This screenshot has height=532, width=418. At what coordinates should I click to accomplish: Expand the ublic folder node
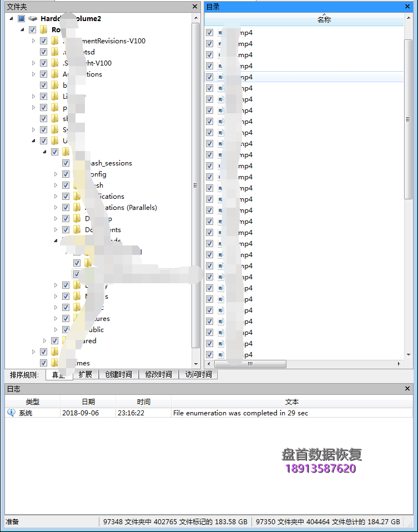56,329
